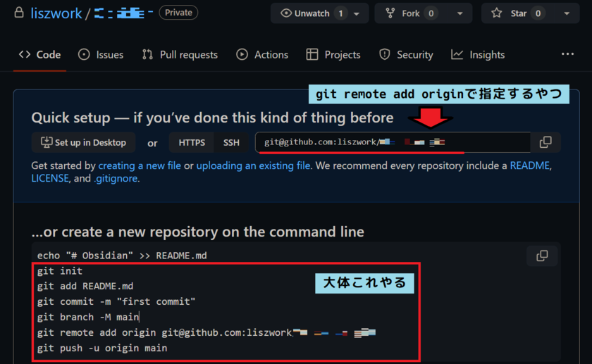
Task: Switch clone URL to SSH
Action: point(231,142)
